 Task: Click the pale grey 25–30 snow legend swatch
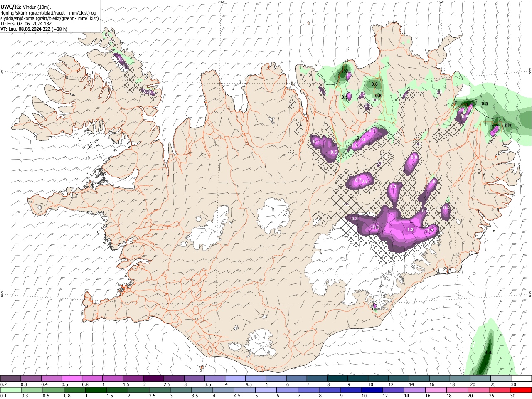coord(500,379)
